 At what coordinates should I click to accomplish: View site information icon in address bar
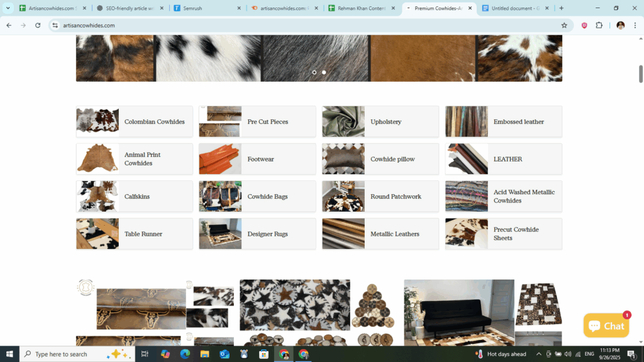pyautogui.click(x=55, y=25)
